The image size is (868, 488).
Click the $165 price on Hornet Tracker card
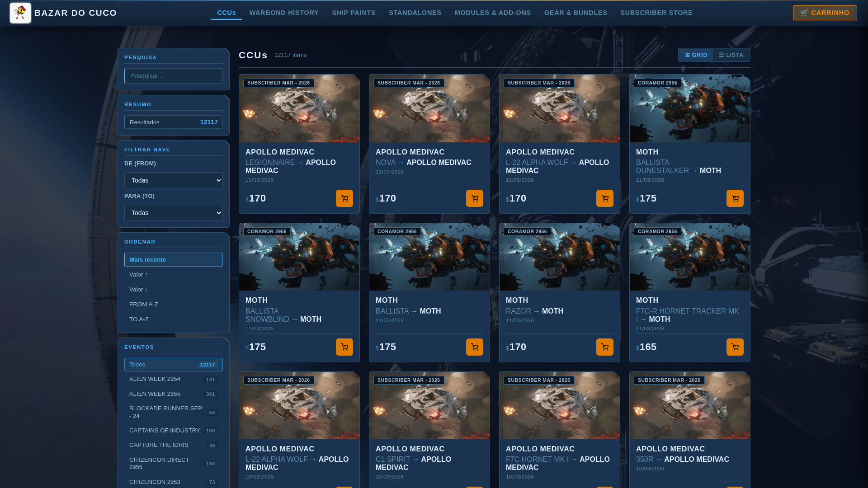pos(646,347)
